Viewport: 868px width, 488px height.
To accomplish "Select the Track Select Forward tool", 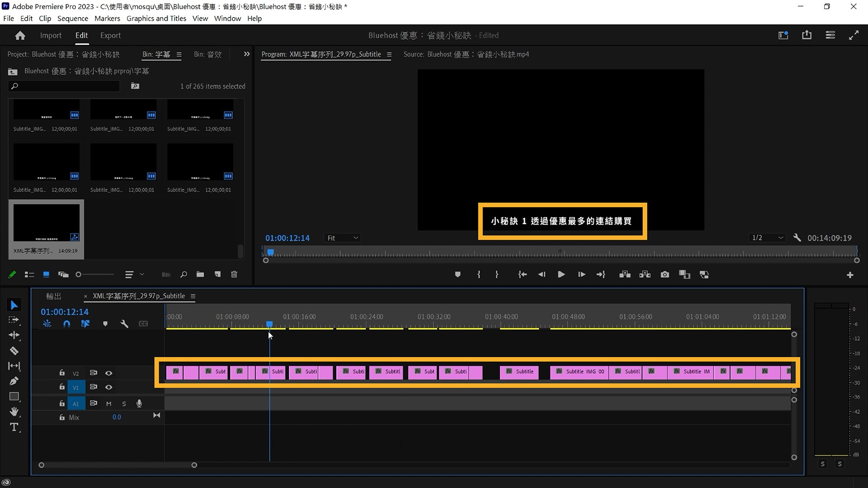I will coord(14,320).
